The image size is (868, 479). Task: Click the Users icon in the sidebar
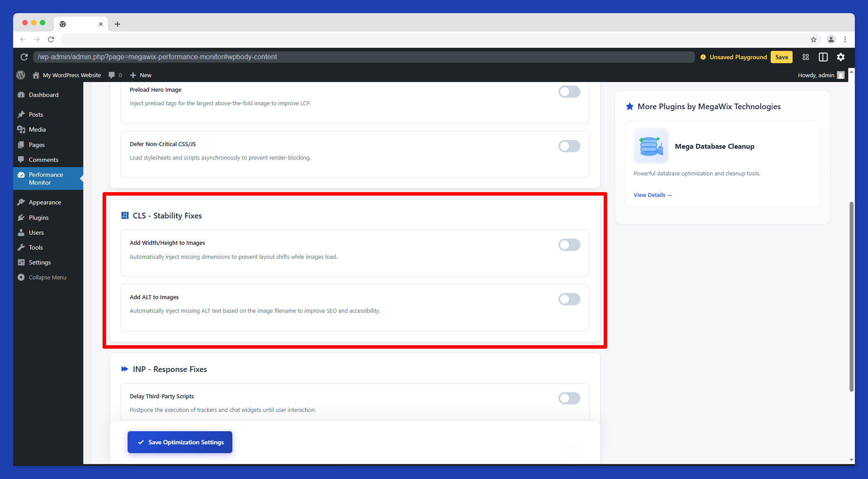point(21,232)
